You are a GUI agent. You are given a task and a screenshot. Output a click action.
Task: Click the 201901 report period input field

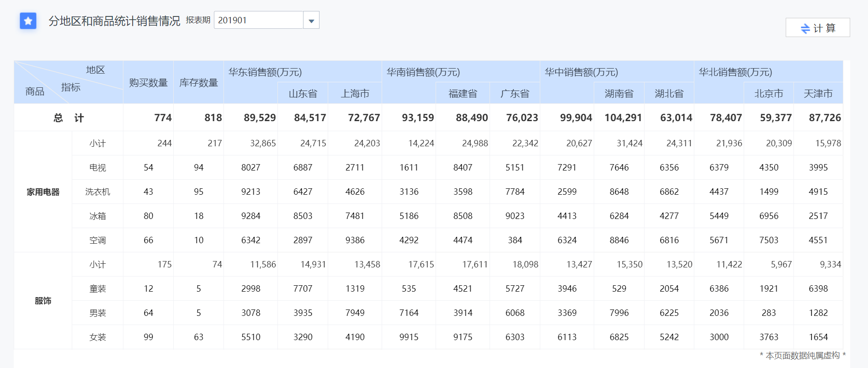pos(259,20)
